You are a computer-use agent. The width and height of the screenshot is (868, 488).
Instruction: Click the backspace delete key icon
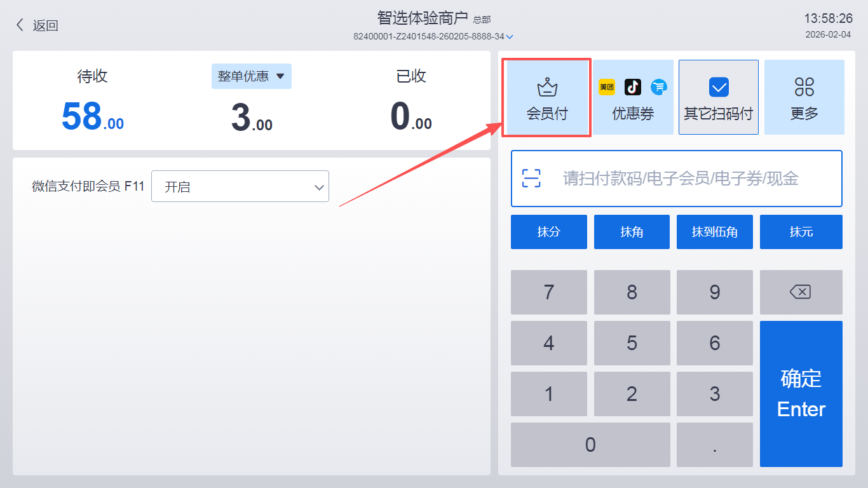coord(801,292)
